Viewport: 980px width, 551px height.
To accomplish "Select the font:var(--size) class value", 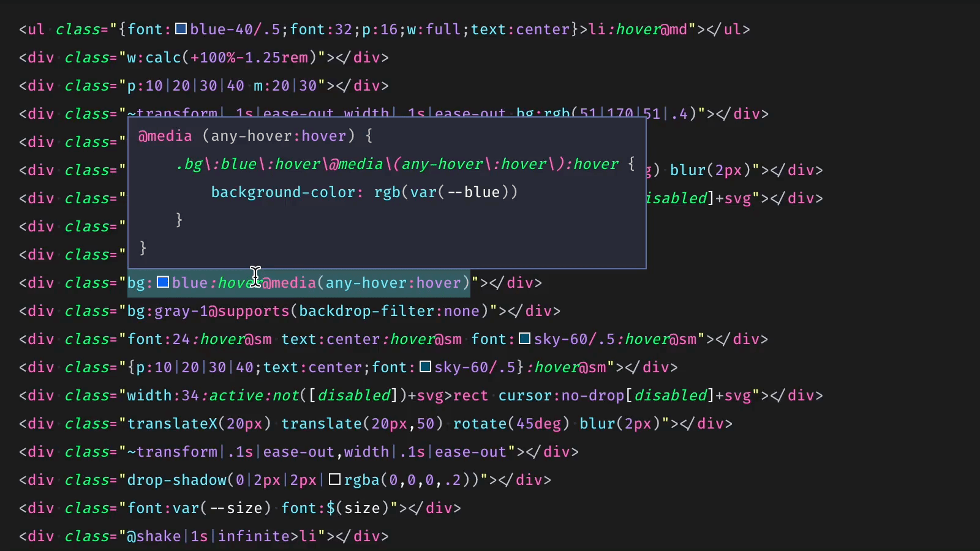I will 199,508.
